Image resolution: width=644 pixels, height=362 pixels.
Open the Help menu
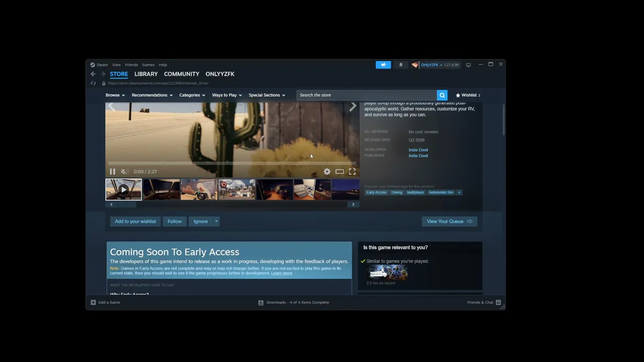click(x=163, y=65)
